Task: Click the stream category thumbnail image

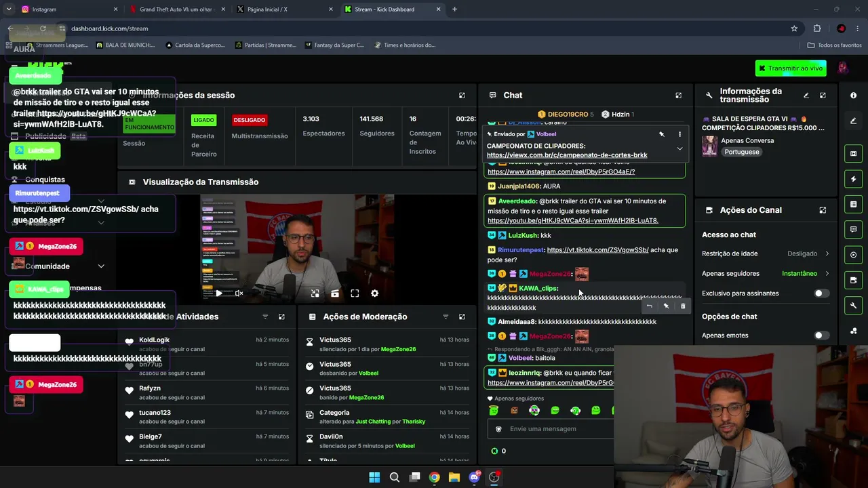Action: coord(709,146)
